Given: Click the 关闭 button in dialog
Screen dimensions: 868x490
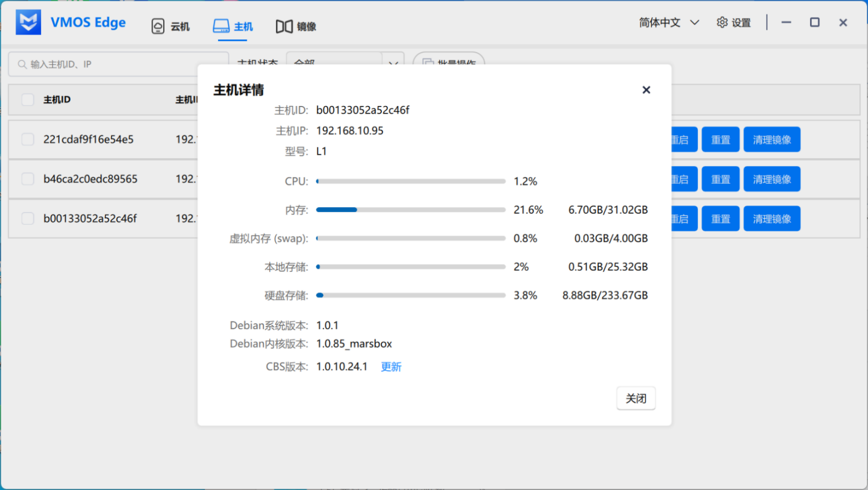Looking at the screenshot, I should (635, 399).
